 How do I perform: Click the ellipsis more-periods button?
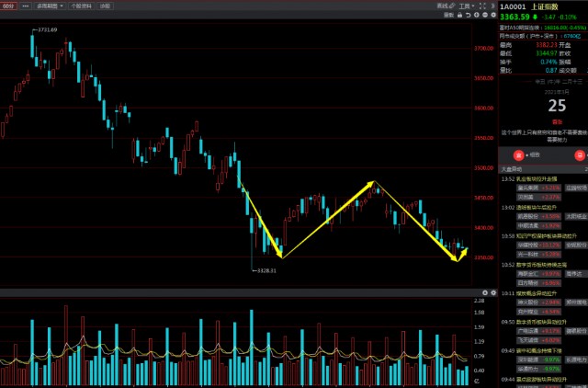tap(26, 6)
